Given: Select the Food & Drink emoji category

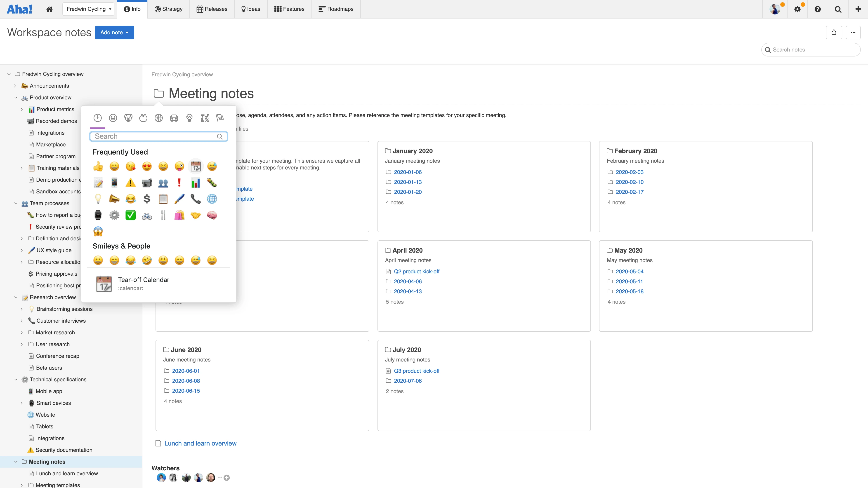Looking at the screenshot, I should tap(143, 118).
